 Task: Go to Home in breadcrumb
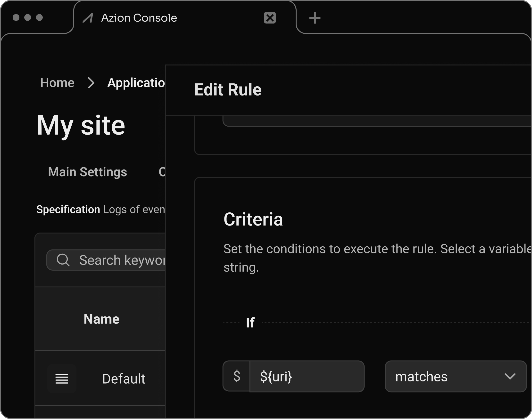[57, 83]
